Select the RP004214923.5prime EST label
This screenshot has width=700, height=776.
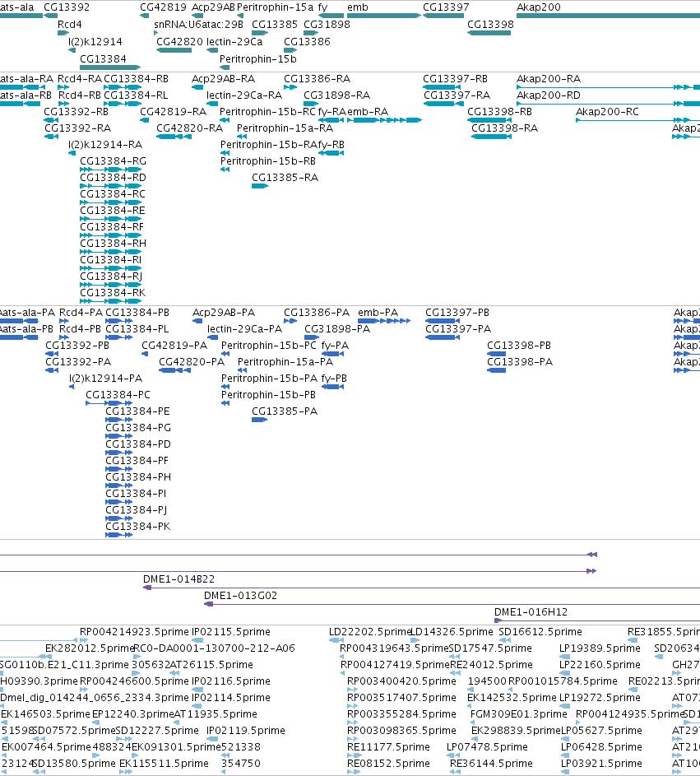pyautogui.click(x=135, y=632)
